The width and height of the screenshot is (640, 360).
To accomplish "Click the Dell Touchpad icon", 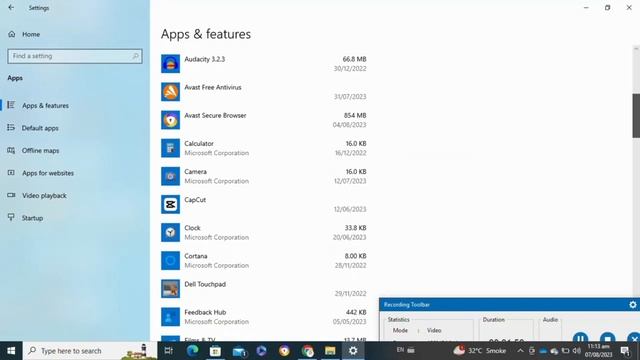I will [170, 289].
